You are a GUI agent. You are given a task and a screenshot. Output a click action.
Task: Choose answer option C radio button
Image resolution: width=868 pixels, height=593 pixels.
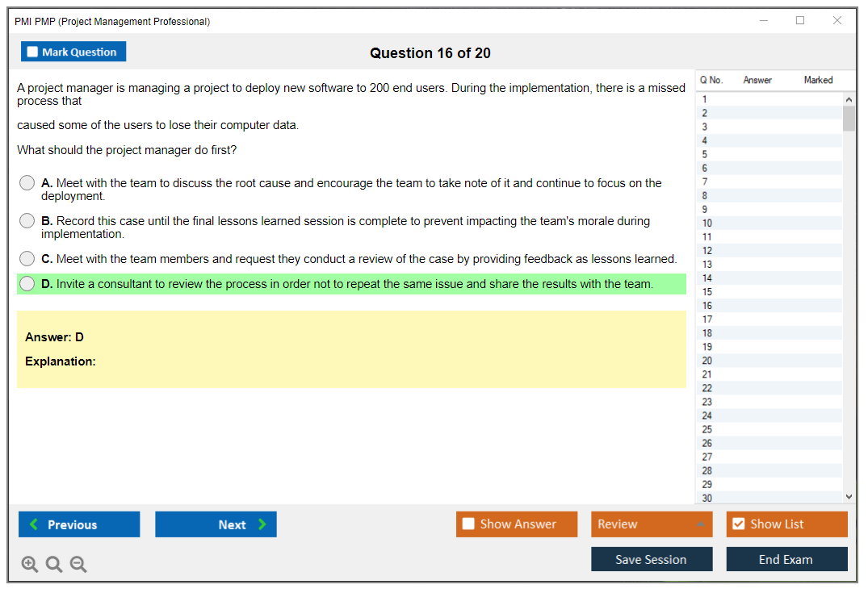click(27, 259)
